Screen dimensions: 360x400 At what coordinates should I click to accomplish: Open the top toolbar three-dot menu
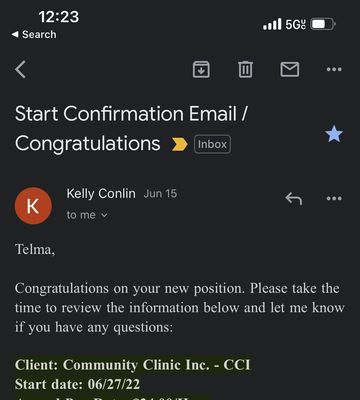pos(334,69)
